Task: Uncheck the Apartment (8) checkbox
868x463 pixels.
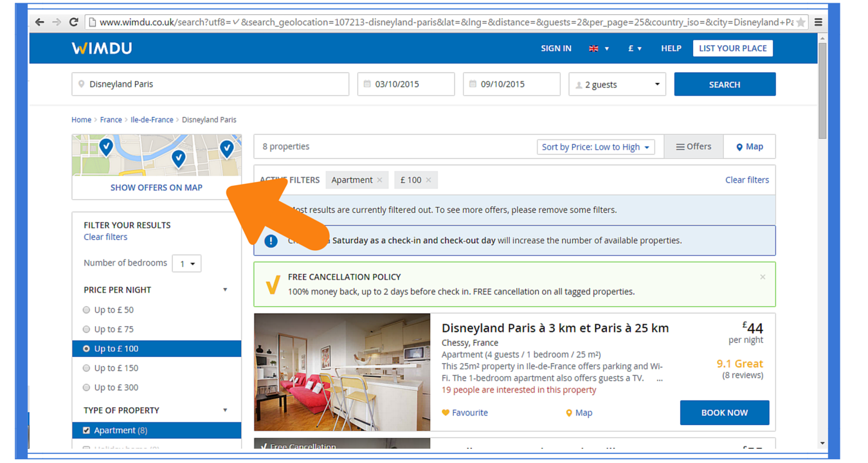Action: 86,430
